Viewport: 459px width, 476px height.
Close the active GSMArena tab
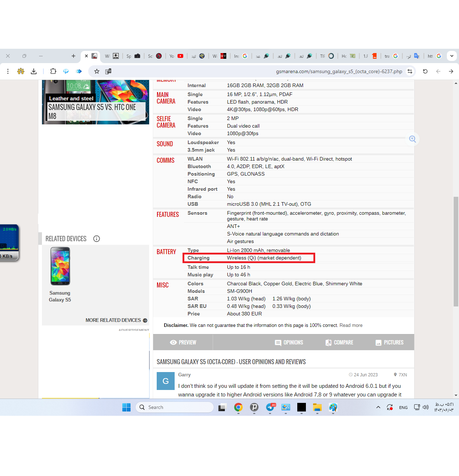coord(86,56)
